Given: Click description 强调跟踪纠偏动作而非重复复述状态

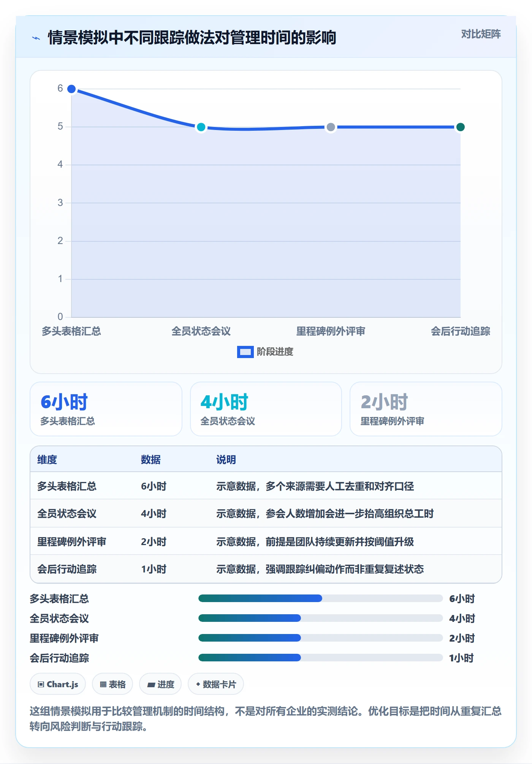Looking at the screenshot, I should click(x=345, y=569).
